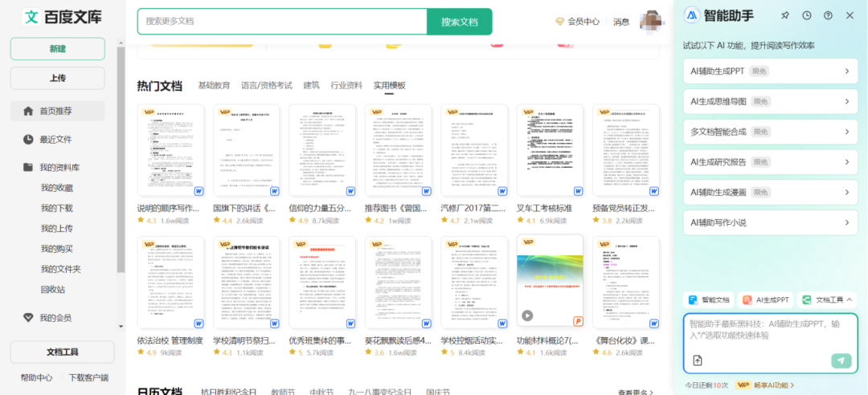Pin the 智能助手 panel

(x=785, y=15)
